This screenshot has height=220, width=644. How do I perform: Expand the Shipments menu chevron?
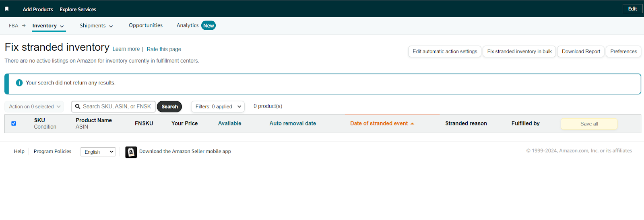click(111, 26)
